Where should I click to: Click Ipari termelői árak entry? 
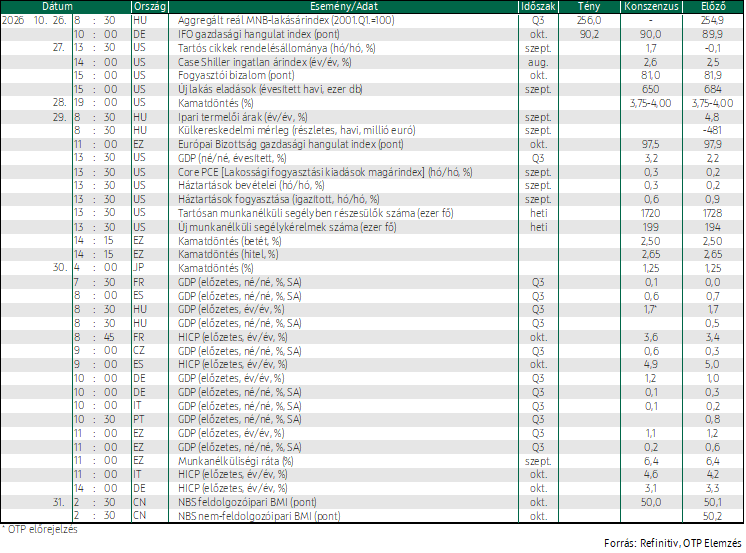click(x=243, y=117)
